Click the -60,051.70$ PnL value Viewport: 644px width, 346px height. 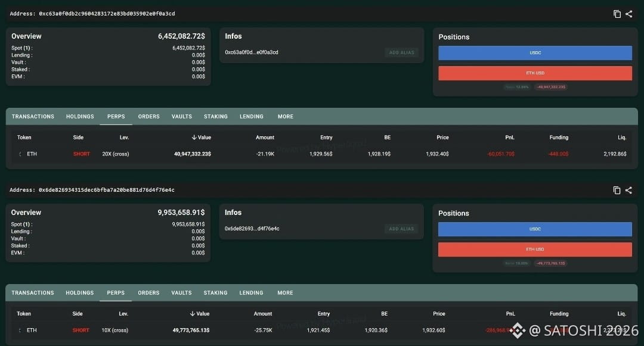coord(501,154)
